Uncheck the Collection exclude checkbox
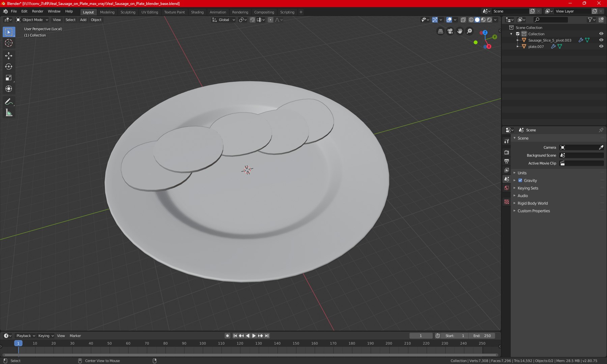 pos(518,34)
